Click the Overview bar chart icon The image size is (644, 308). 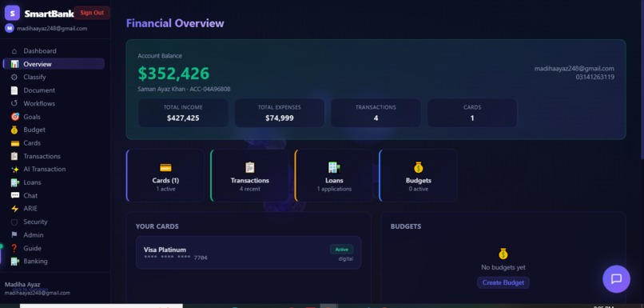click(x=15, y=64)
